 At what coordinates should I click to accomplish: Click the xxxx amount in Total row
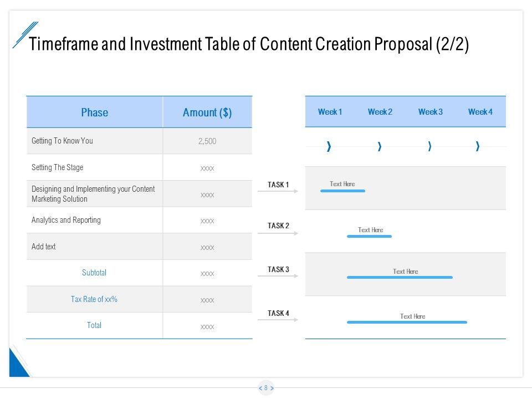(207, 327)
